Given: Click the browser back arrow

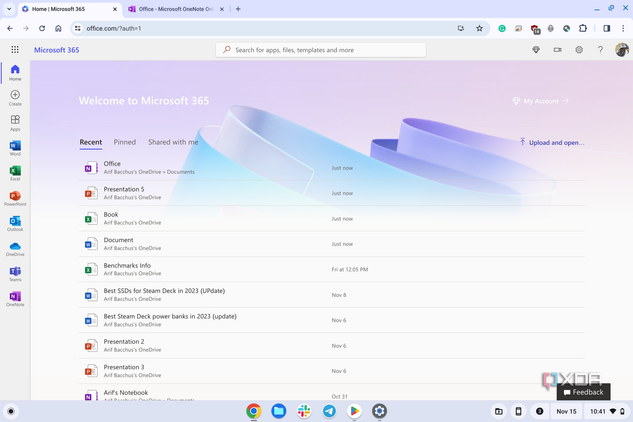Looking at the screenshot, I should 10,28.
